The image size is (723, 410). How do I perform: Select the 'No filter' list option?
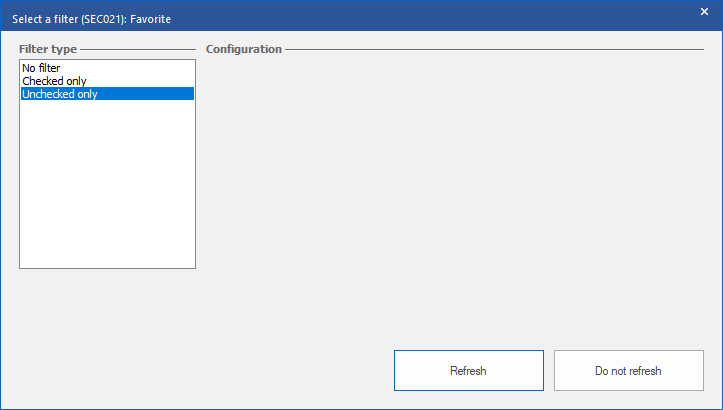(x=41, y=68)
